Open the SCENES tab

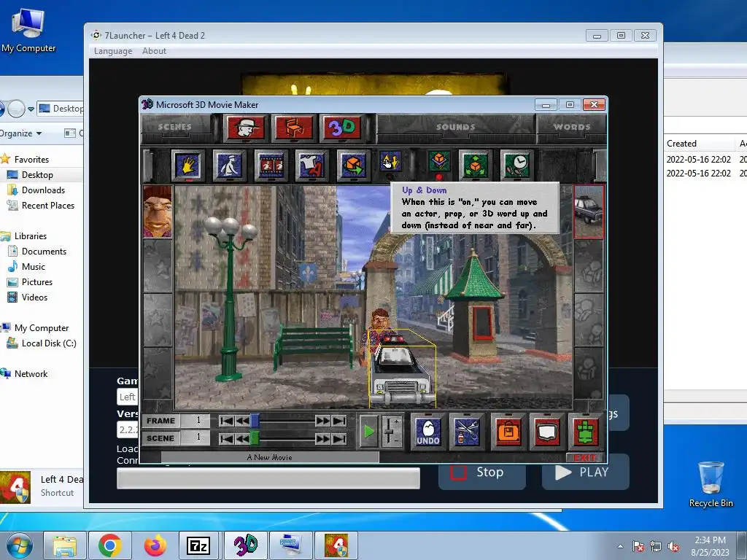(x=175, y=127)
